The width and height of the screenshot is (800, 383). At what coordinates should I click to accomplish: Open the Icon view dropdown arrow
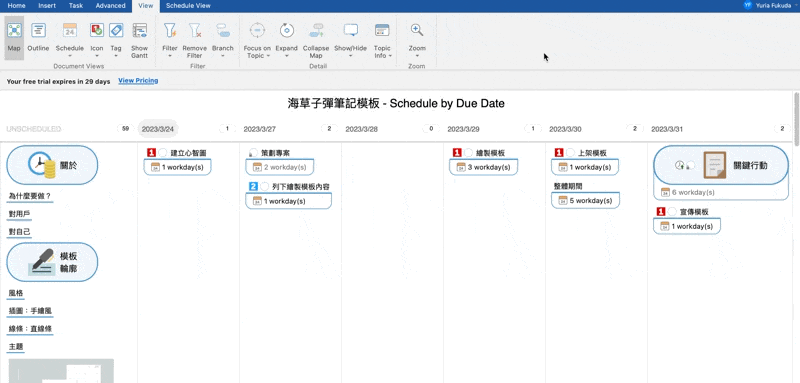pos(97,56)
